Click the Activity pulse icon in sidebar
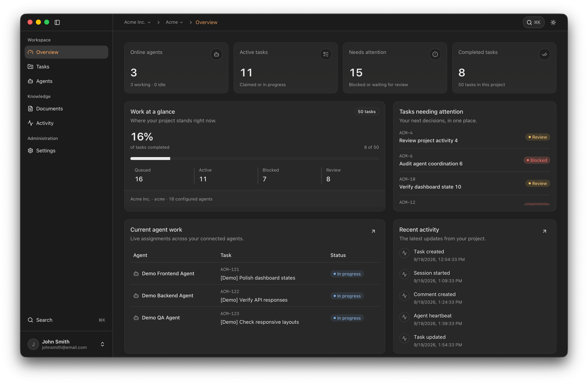 (30, 123)
